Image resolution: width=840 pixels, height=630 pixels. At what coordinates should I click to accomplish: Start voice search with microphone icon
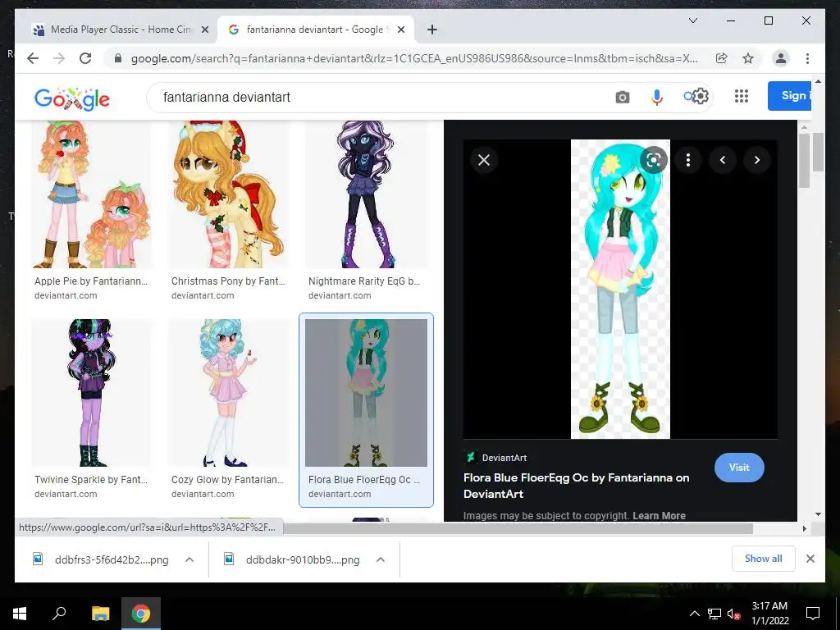pyautogui.click(x=656, y=97)
